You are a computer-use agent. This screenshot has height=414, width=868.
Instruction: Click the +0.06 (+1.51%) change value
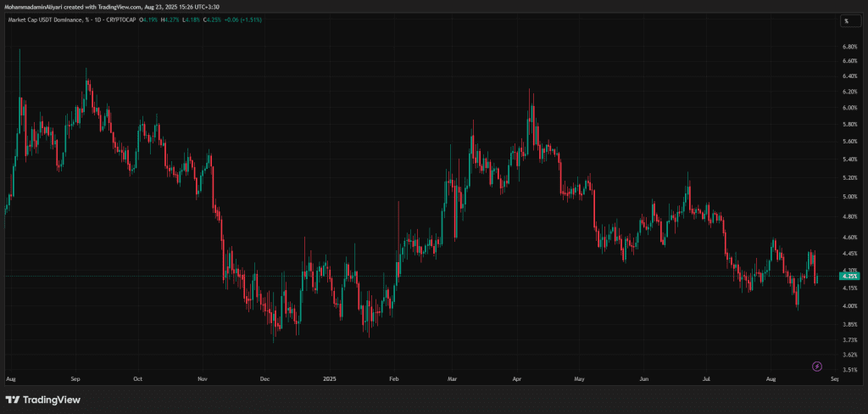point(242,20)
